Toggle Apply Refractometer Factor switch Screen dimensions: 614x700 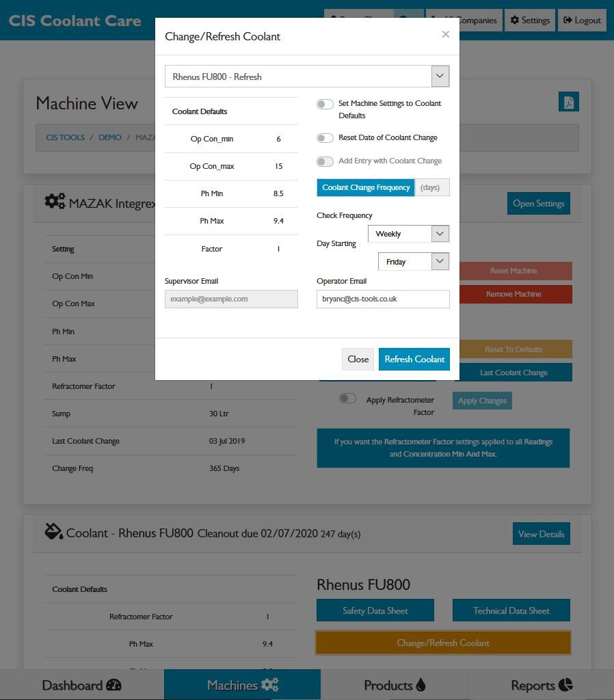(347, 399)
